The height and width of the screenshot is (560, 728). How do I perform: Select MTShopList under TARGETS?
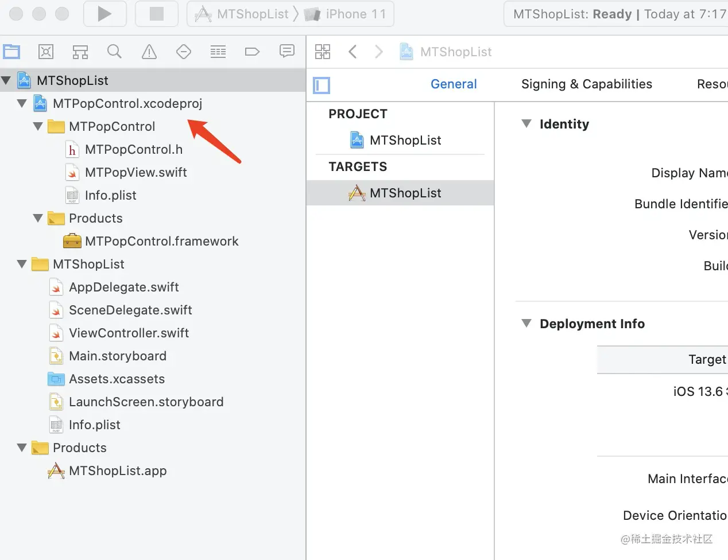[400, 193]
